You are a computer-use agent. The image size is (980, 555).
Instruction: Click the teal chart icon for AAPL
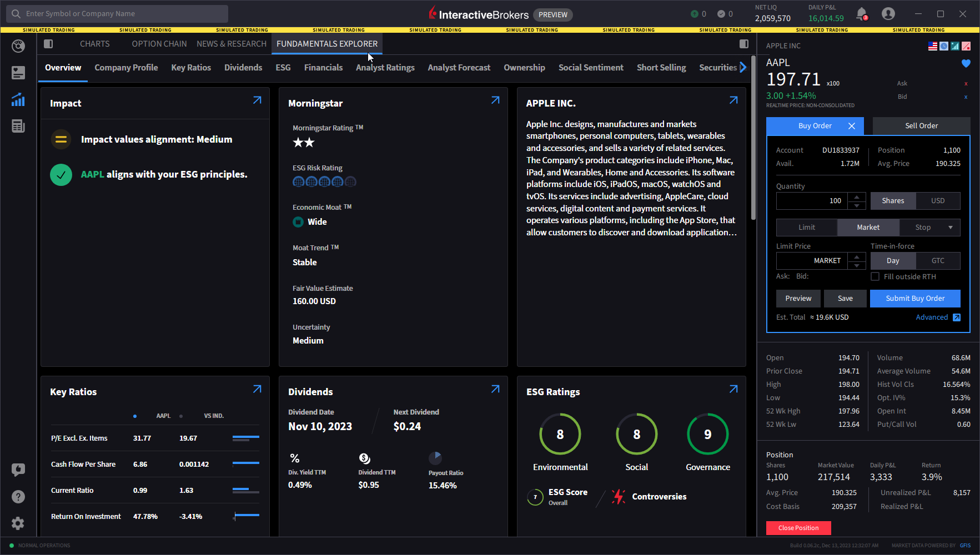pos(955,46)
